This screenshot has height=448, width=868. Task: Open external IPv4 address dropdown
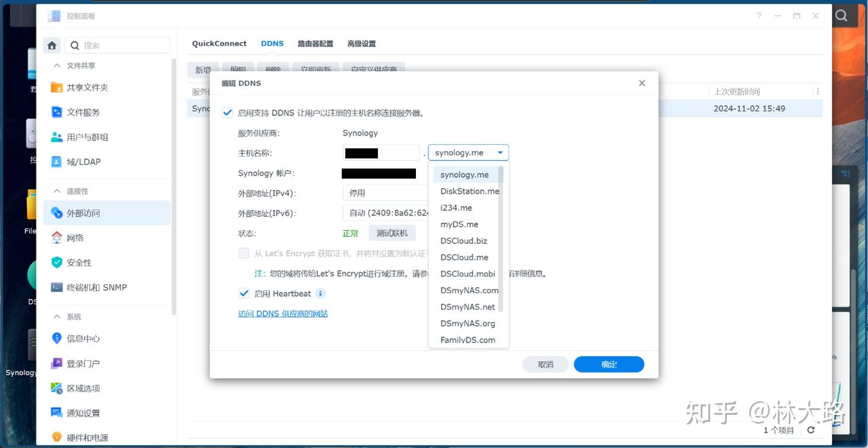point(386,193)
